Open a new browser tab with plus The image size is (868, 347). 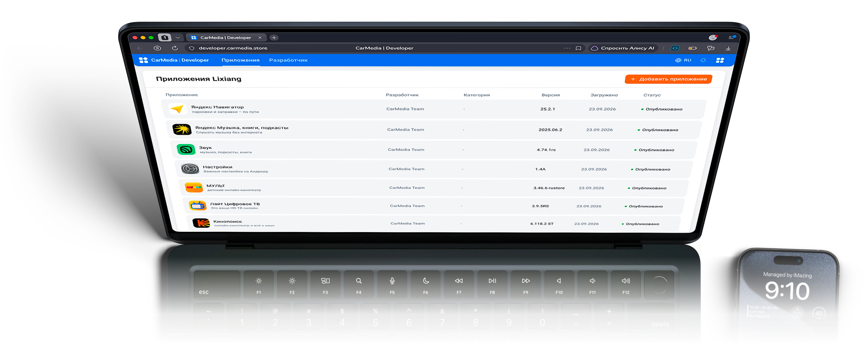click(x=274, y=38)
